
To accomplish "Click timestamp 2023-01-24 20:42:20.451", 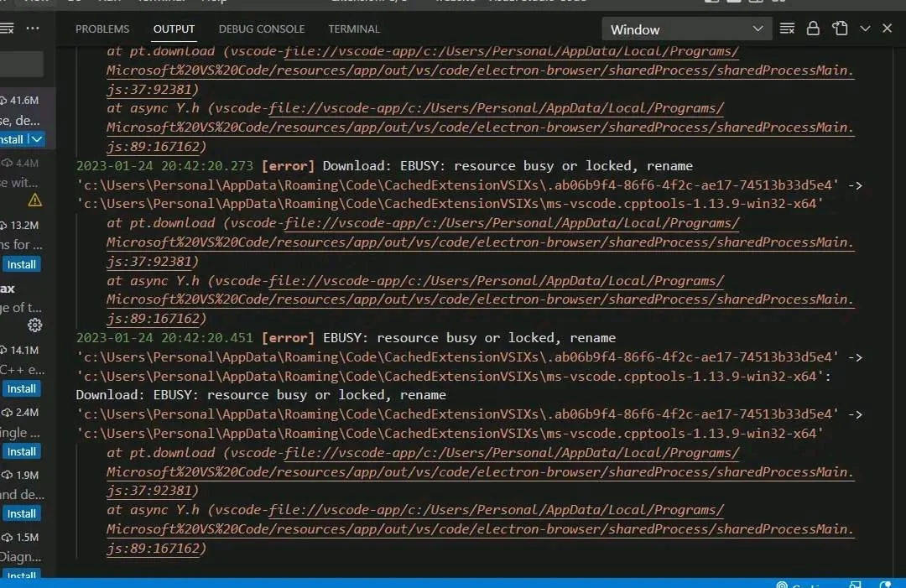I will point(164,338).
